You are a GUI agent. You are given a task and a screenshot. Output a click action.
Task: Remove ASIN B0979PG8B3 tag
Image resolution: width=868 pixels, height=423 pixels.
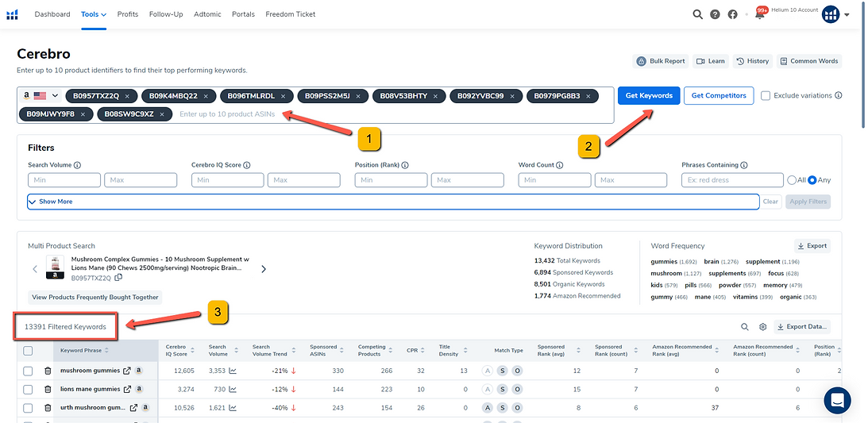point(588,96)
